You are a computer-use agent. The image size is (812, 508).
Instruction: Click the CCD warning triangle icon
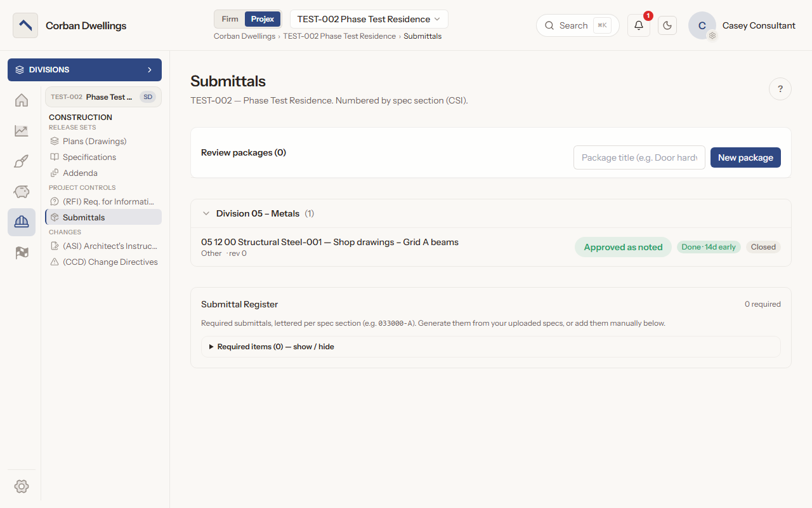[x=55, y=262]
